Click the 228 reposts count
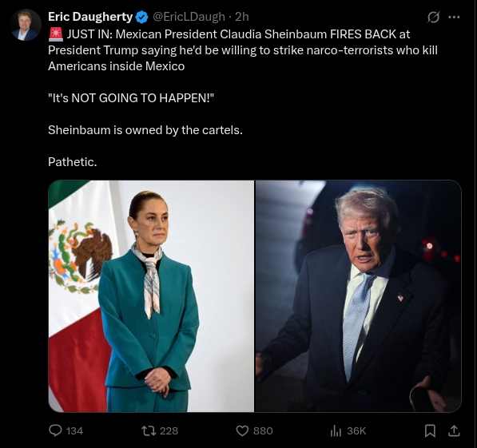This screenshot has height=448, width=477. coord(169,430)
